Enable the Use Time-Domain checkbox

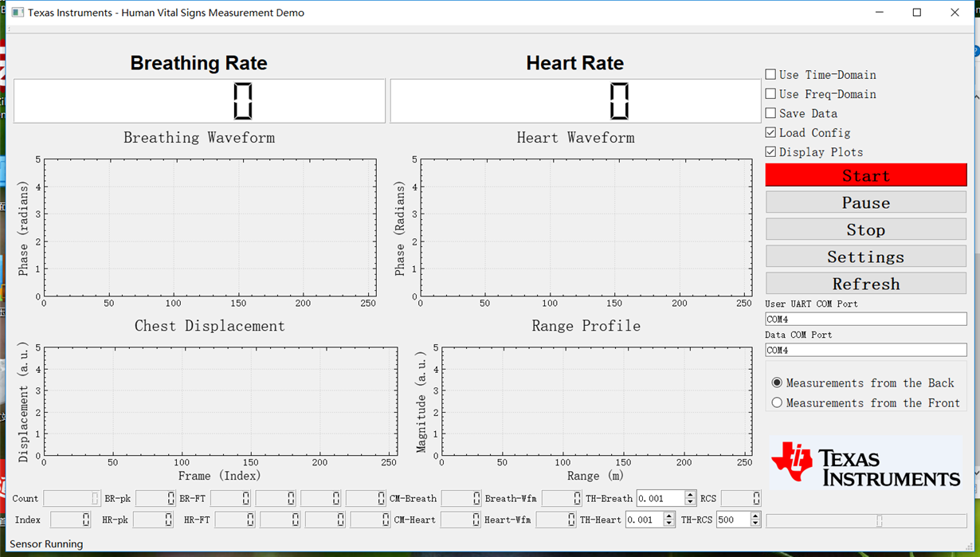click(770, 74)
